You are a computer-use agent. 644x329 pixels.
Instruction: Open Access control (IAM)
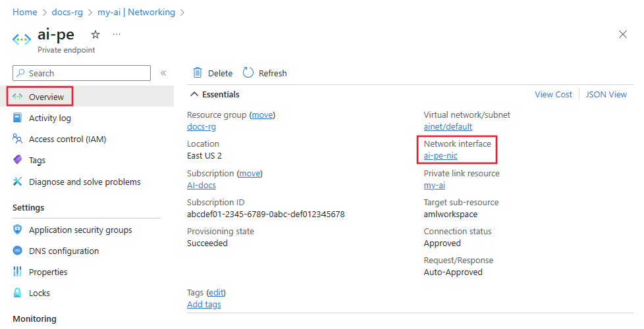click(x=67, y=139)
